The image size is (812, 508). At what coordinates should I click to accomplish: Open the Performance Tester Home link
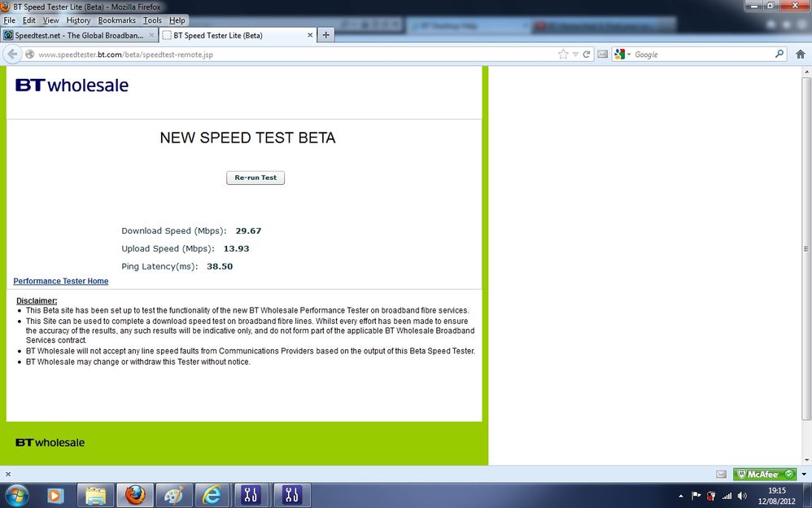coord(60,281)
